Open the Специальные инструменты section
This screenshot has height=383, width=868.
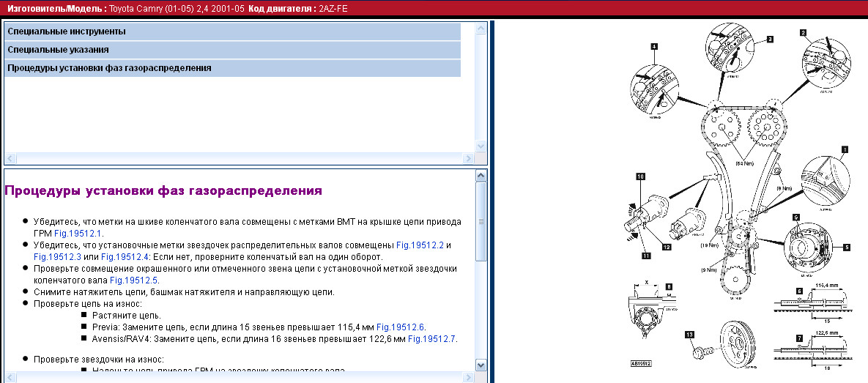(x=232, y=31)
